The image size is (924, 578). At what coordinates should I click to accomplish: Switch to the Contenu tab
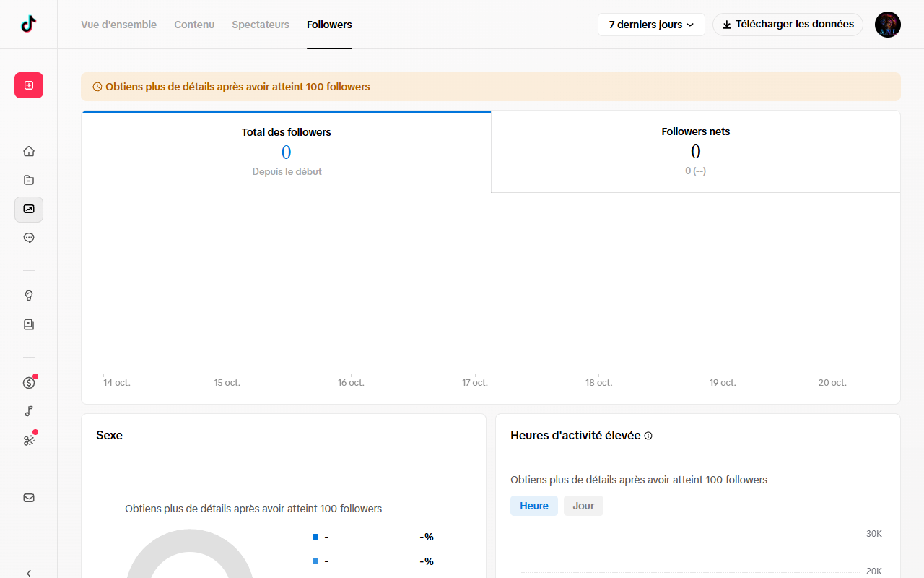pyautogui.click(x=194, y=25)
